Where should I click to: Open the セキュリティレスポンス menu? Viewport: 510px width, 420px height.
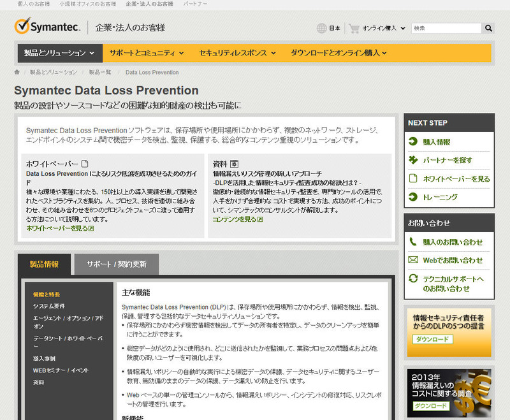pos(237,53)
